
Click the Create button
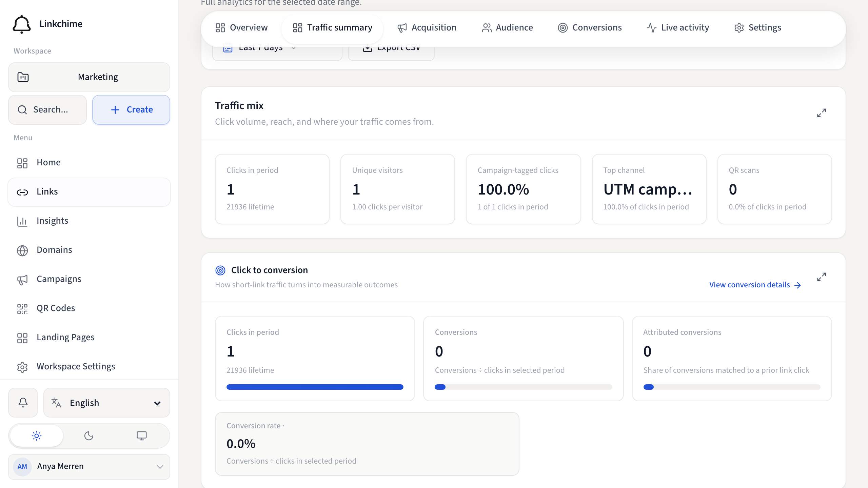(131, 110)
